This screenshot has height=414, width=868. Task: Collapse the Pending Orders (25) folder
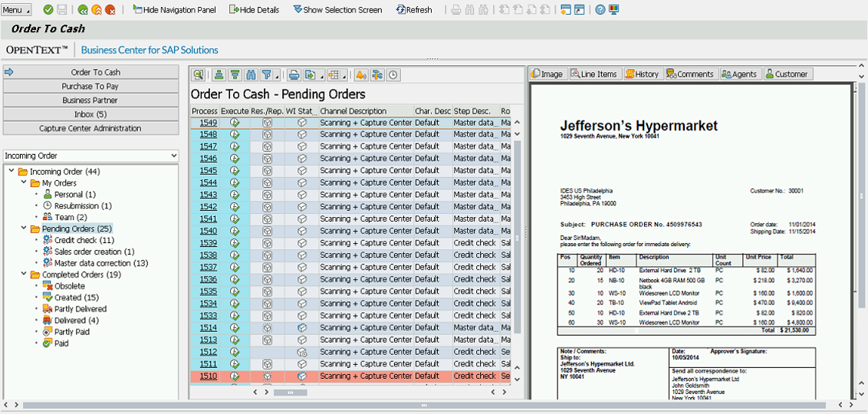coord(24,228)
